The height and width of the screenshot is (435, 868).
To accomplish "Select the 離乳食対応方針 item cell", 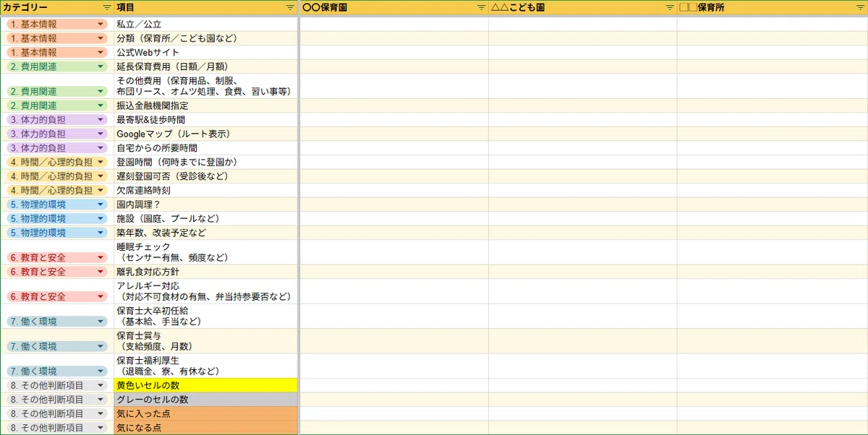I will click(205, 272).
